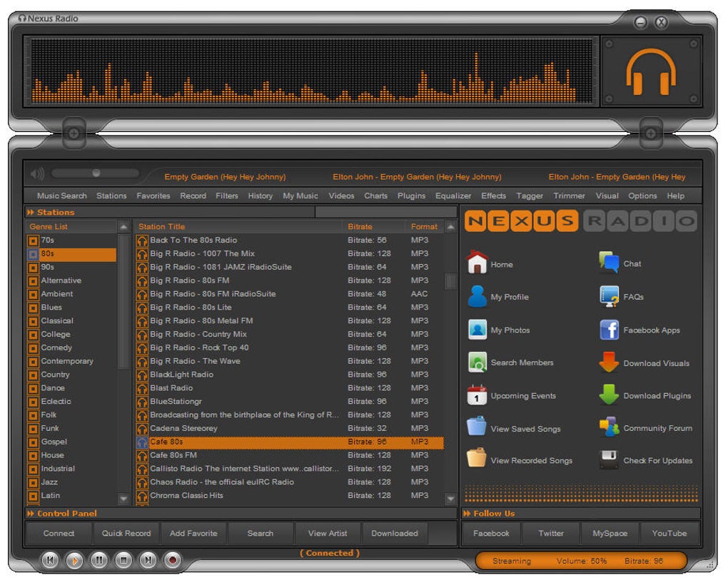Viewport: 728px width, 585px height.
Task: Sort by the Bitrate column header
Action: [360, 227]
